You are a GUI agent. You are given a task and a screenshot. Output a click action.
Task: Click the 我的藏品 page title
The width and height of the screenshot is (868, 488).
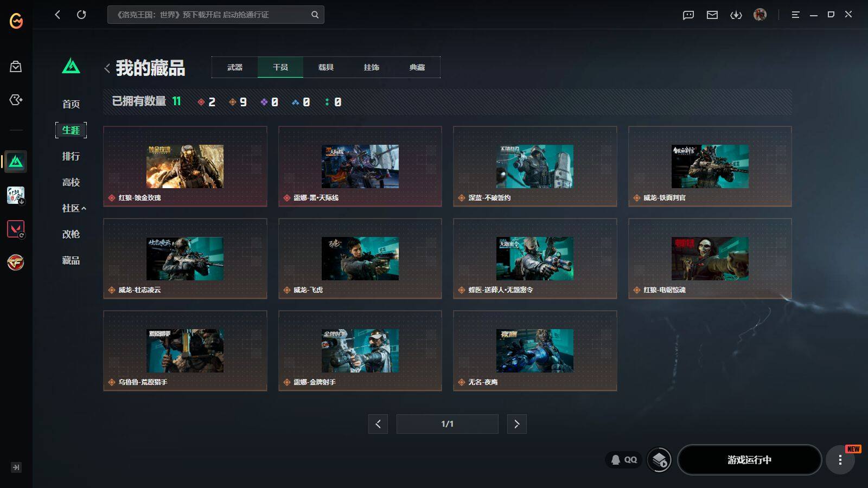(150, 68)
